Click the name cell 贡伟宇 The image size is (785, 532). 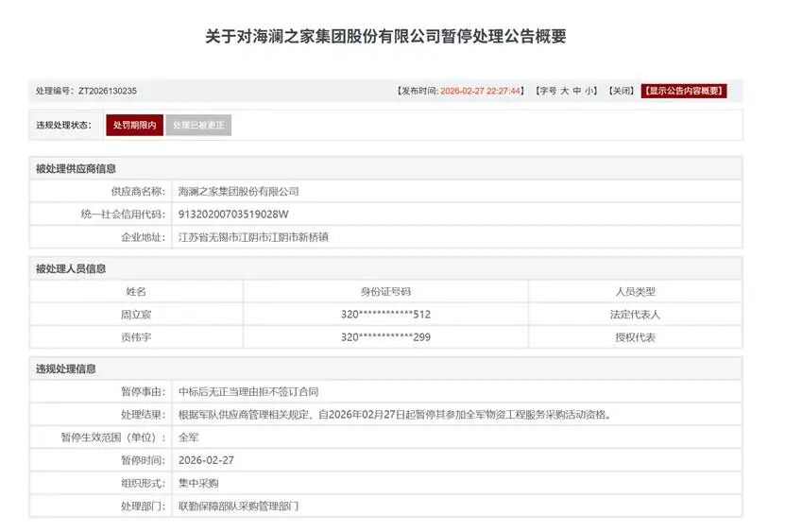point(136,337)
